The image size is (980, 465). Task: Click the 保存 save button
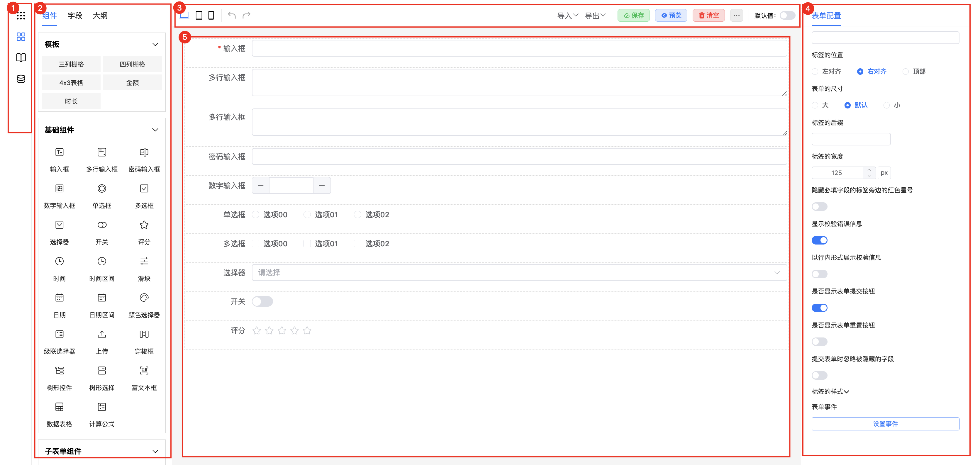633,16
